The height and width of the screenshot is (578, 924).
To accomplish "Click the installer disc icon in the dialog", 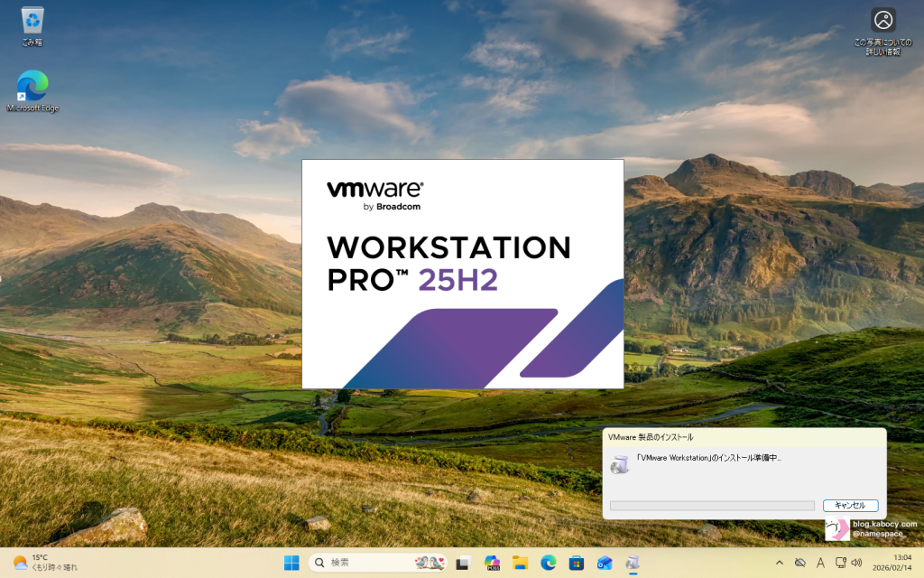I will tap(619, 464).
